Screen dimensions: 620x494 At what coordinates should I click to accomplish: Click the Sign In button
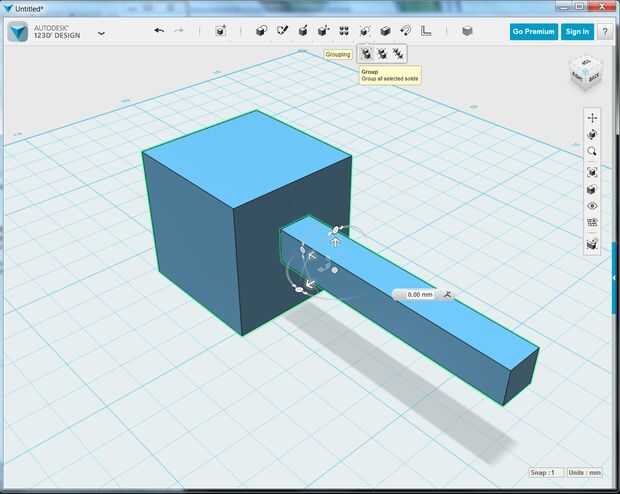(x=577, y=31)
